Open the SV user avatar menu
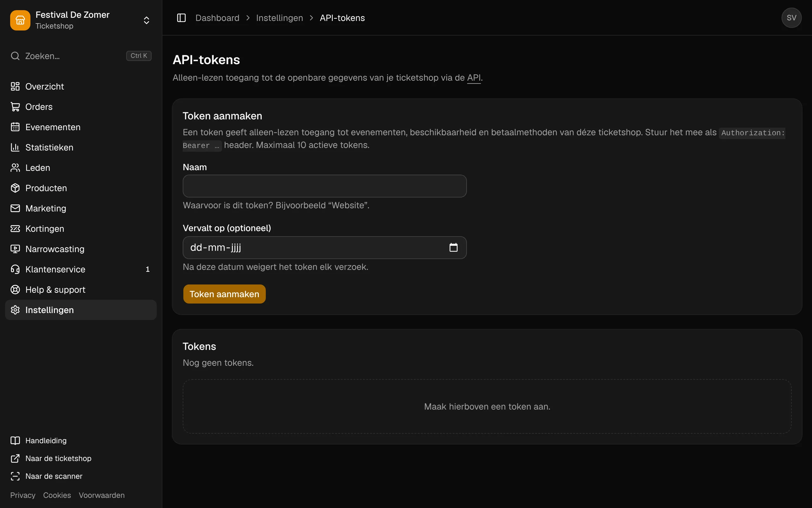 point(791,18)
